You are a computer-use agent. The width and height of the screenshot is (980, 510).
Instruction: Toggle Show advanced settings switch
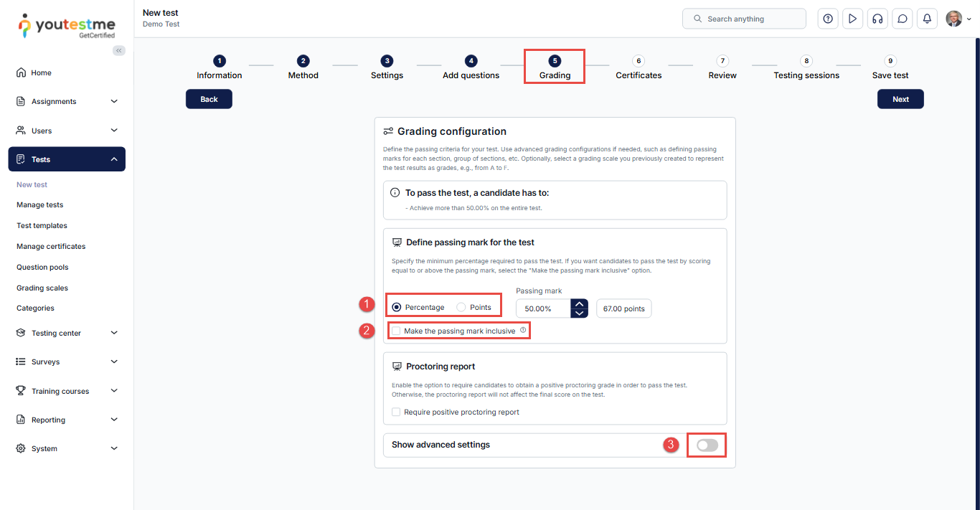(x=707, y=445)
